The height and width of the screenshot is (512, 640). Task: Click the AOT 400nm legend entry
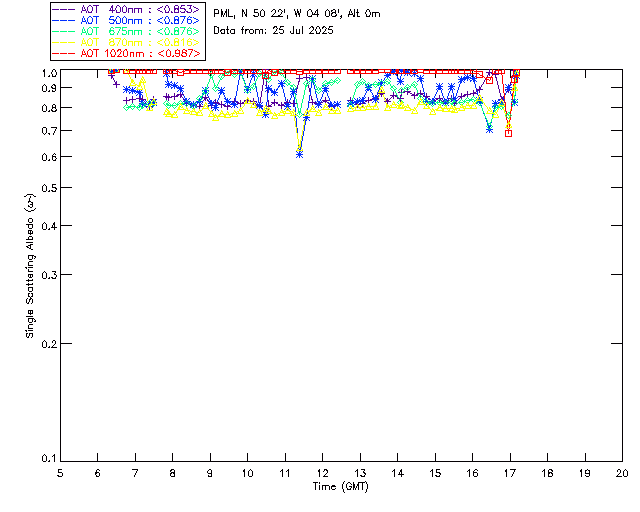[127, 9]
